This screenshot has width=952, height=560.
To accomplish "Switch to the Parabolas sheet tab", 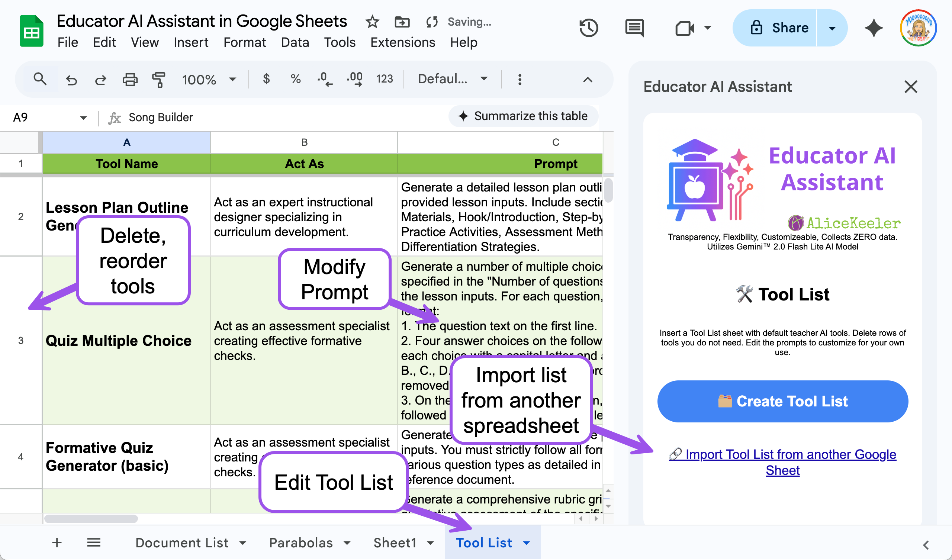I will click(x=301, y=543).
